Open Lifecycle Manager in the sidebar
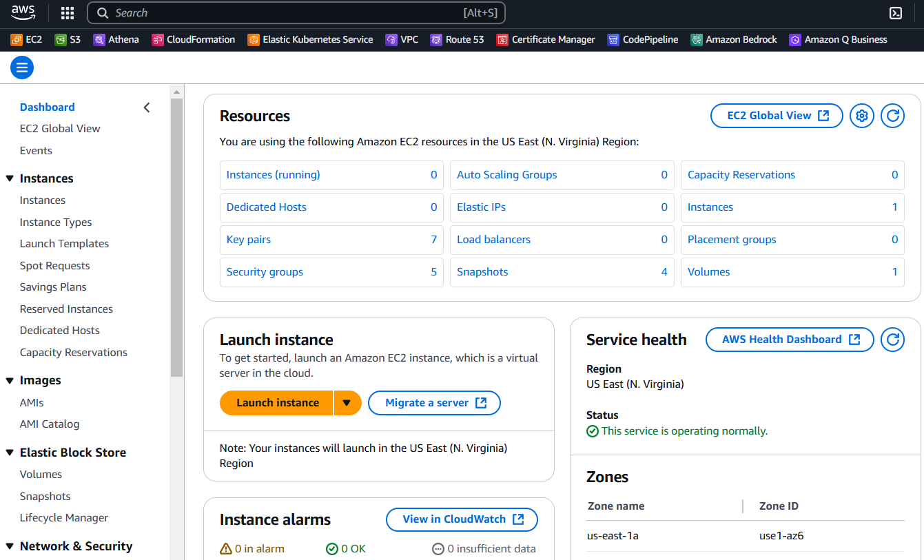The height and width of the screenshot is (560, 924). [64, 518]
